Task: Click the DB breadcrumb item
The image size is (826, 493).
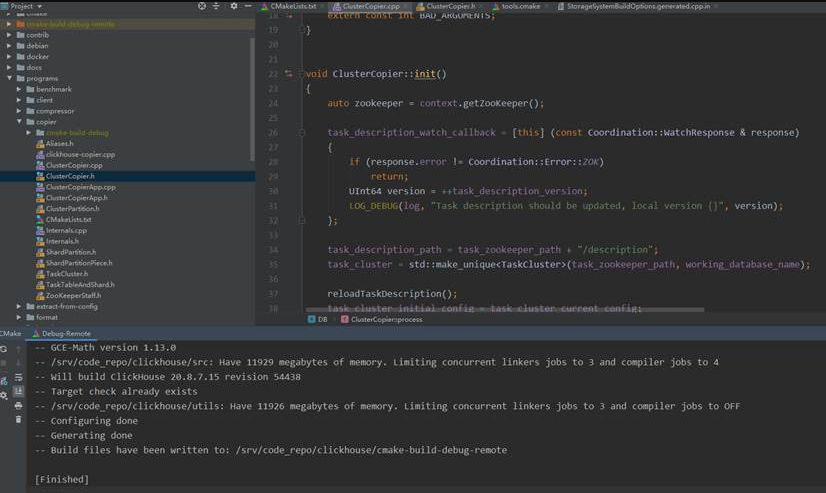Action: tap(321, 320)
